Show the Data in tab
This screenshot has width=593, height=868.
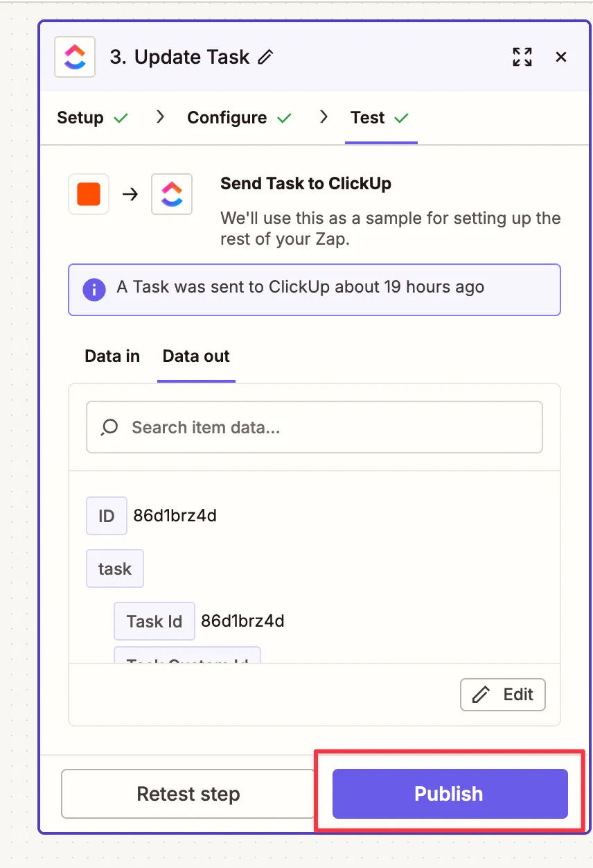click(x=112, y=356)
